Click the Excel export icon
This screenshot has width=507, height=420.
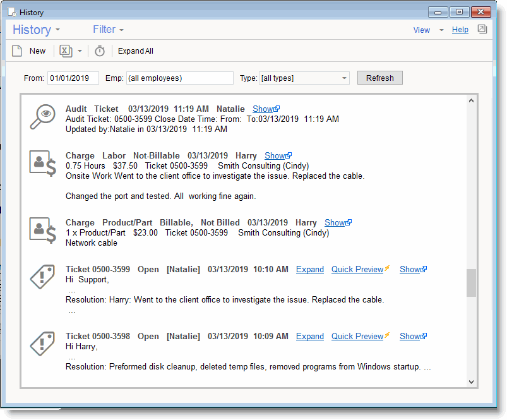66,51
